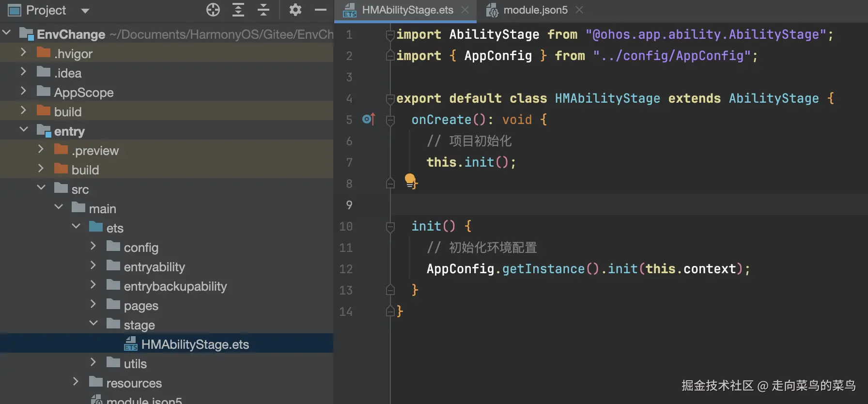The image size is (868, 404).
Task: Expand the top-level build folder
Action: click(x=23, y=110)
